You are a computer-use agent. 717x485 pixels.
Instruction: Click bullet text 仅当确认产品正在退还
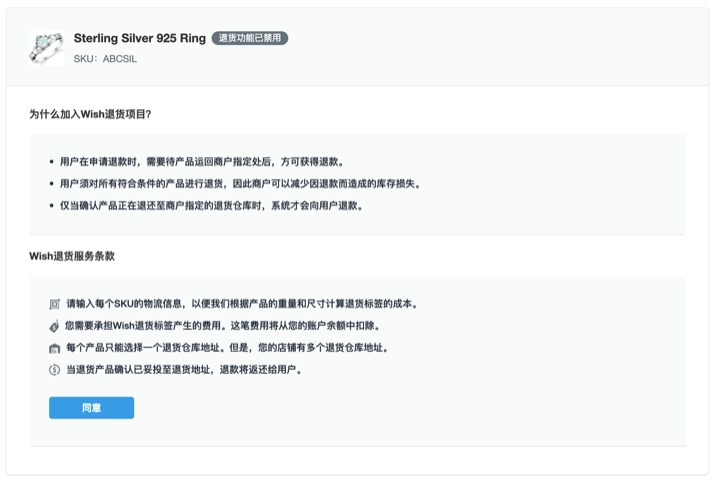[x=211, y=205]
